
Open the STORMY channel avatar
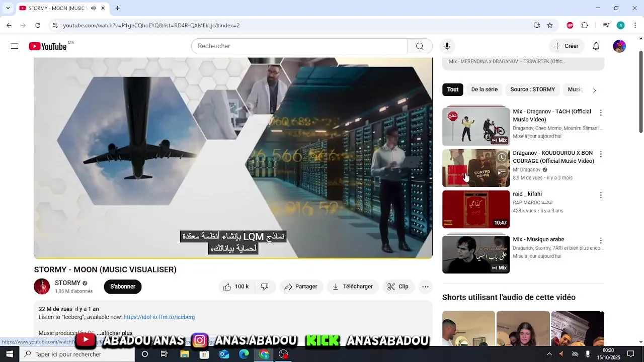click(x=42, y=287)
